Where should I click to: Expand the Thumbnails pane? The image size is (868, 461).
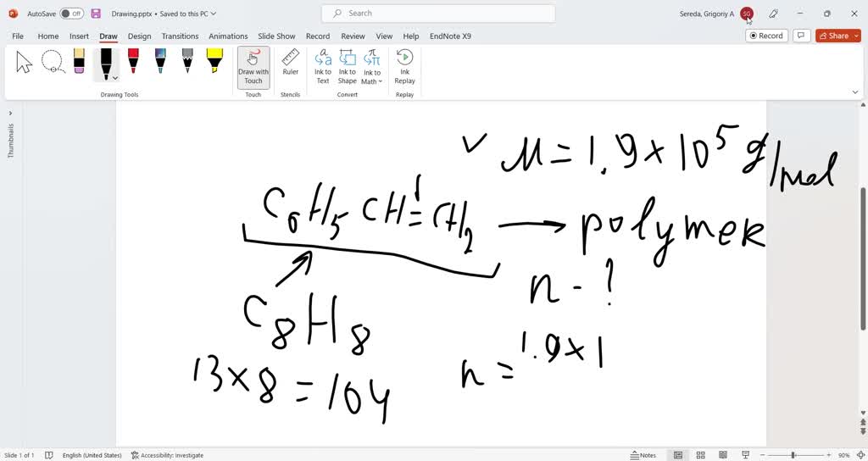pos(10,113)
